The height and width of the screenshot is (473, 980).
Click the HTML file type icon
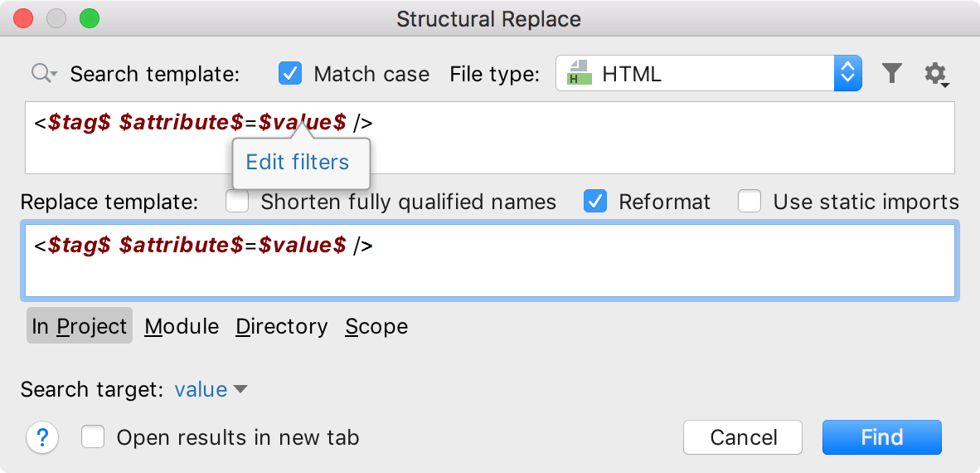(579, 74)
